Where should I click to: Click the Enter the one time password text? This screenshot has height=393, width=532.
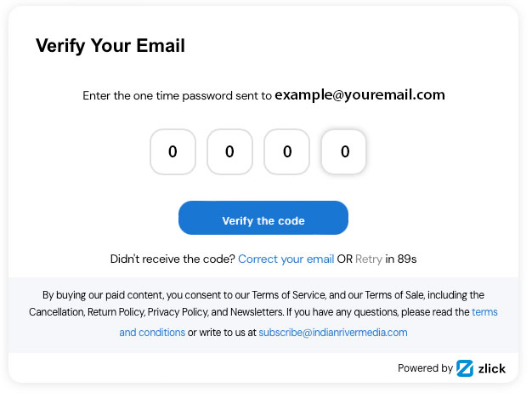pyautogui.click(x=177, y=95)
